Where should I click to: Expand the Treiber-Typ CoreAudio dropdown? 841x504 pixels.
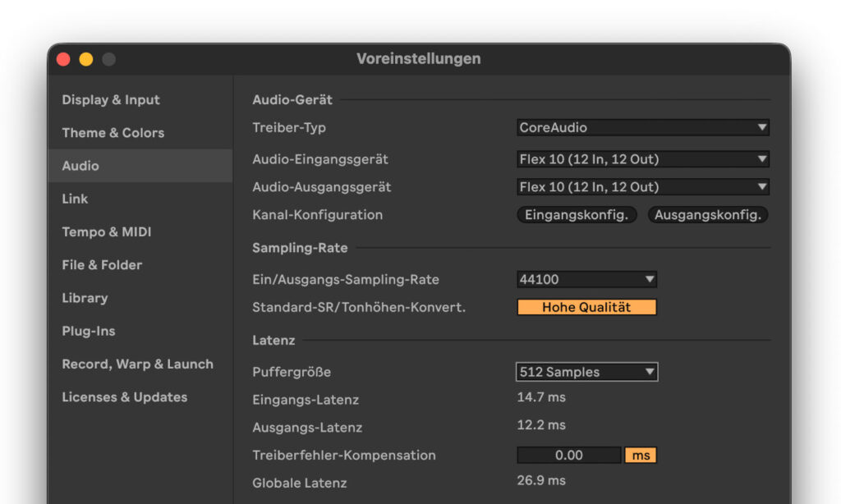(643, 127)
